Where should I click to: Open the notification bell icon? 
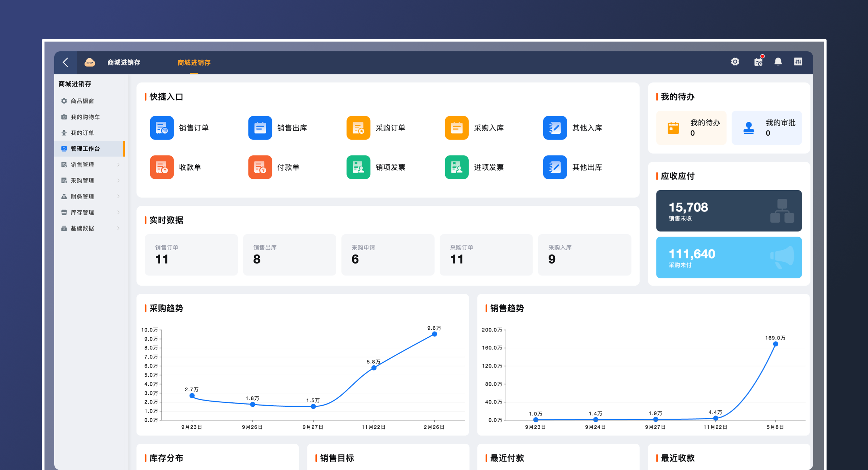(778, 62)
